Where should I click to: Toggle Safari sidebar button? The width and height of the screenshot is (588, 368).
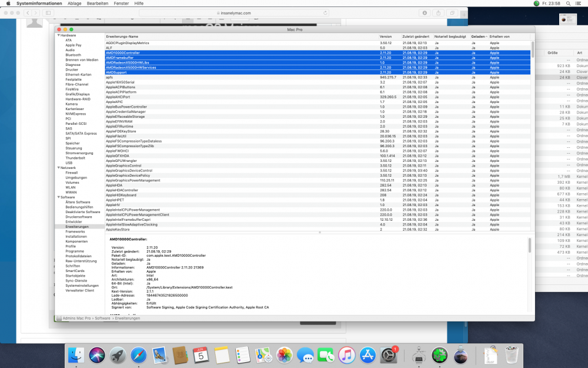[48, 13]
